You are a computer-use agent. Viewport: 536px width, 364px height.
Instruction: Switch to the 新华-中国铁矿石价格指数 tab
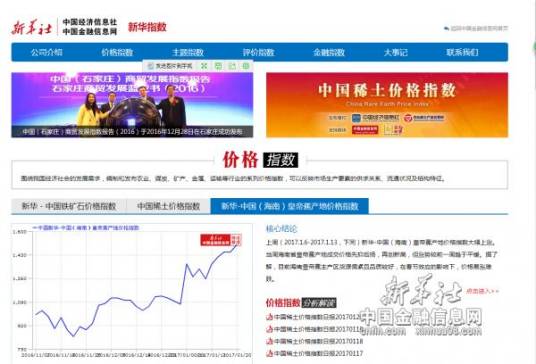pos(69,206)
